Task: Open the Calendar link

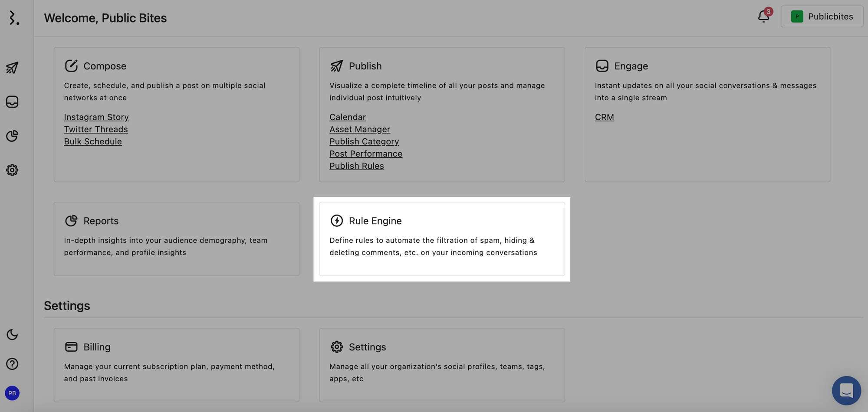Action: coord(347,117)
